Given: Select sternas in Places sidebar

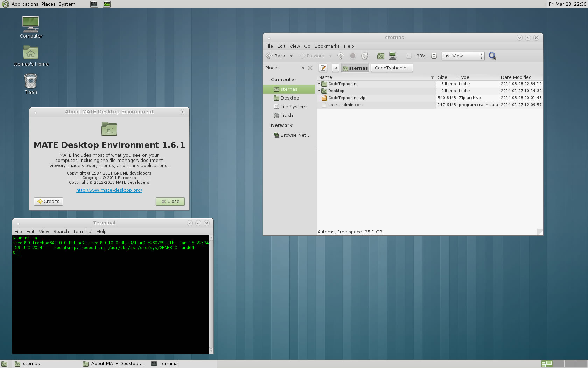Looking at the screenshot, I should tap(289, 89).
